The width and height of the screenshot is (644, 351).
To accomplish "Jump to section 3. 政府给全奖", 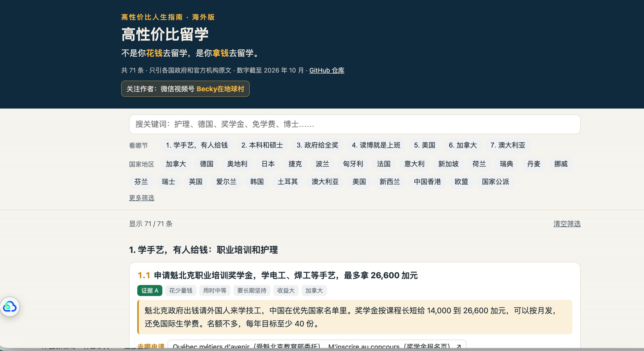I will pyautogui.click(x=317, y=145).
